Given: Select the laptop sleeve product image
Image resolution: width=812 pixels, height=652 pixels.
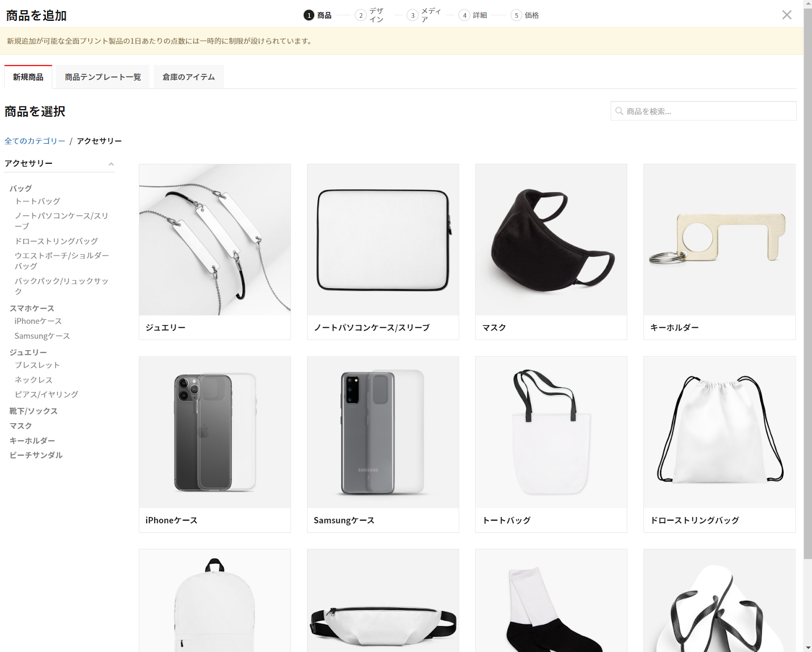Looking at the screenshot, I should [x=383, y=239].
